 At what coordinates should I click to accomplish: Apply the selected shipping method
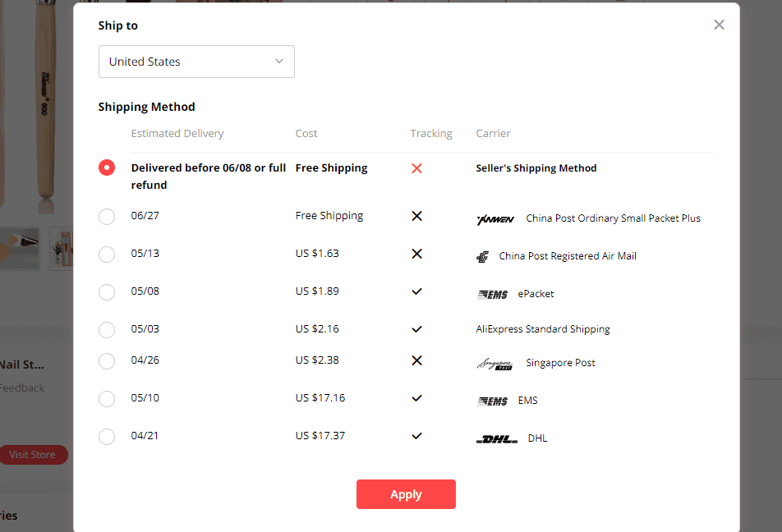[406, 494]
